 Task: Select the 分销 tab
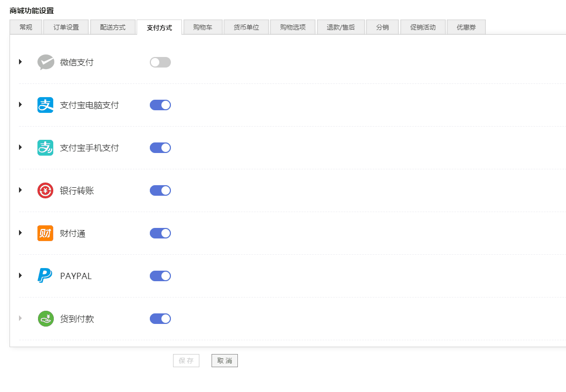382,27
